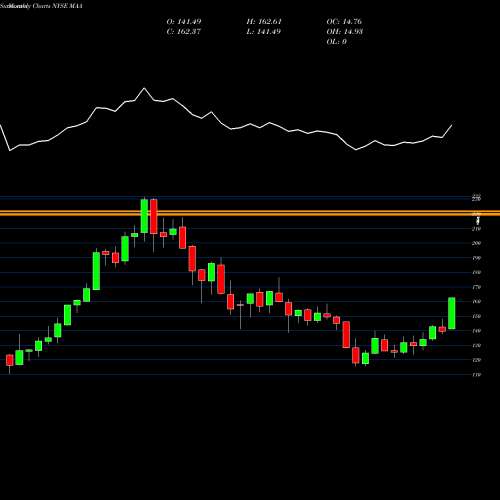Click the 170 price axis label
The height and width of the screenshot is (500, 500).
click(x=476, y=287)
